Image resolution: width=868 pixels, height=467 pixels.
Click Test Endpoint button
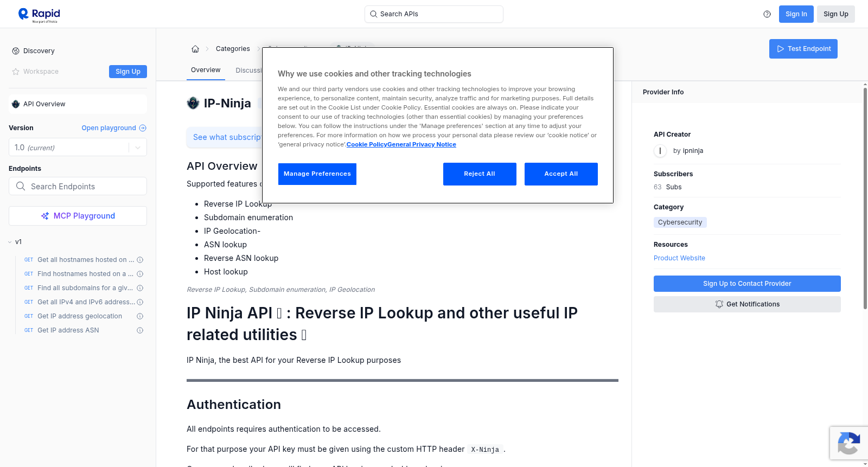click(803, 49)
